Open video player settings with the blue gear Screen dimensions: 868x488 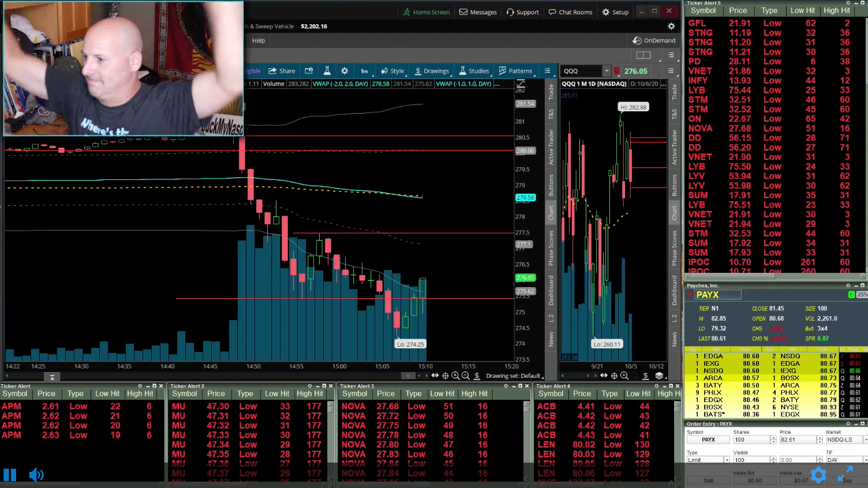coord(818,475)
